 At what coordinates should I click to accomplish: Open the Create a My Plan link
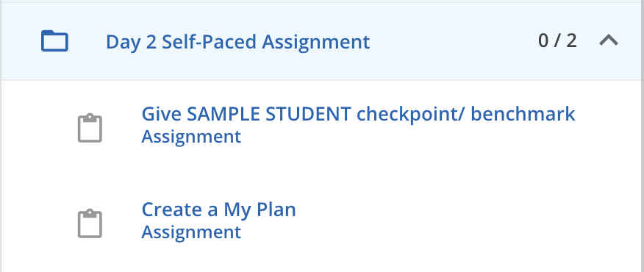pos(218,210)
